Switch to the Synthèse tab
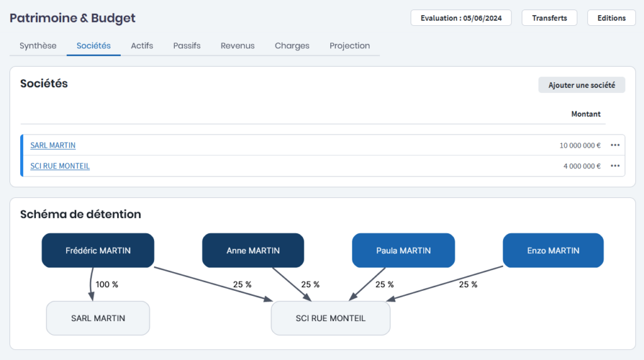 coord(38,46)
